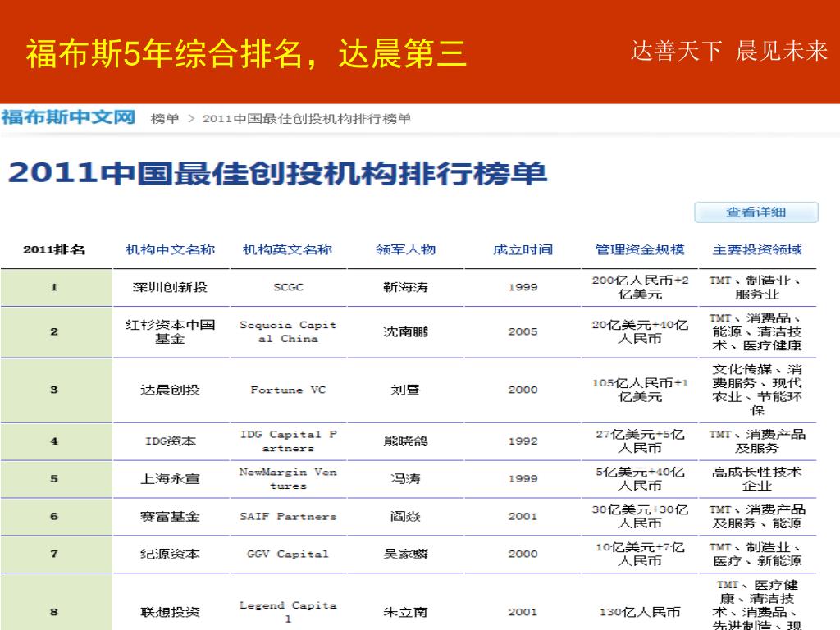The height and width of the screenshot is (630, 840).
Task: Click the 10亿美元+7亿人民币 cell
Action: [640, 554]
